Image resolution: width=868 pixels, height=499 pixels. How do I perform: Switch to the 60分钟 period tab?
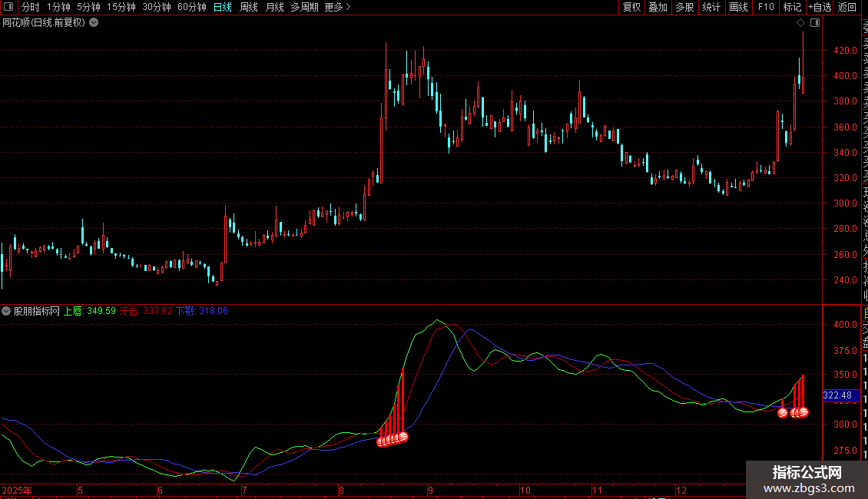pos(191,7)
